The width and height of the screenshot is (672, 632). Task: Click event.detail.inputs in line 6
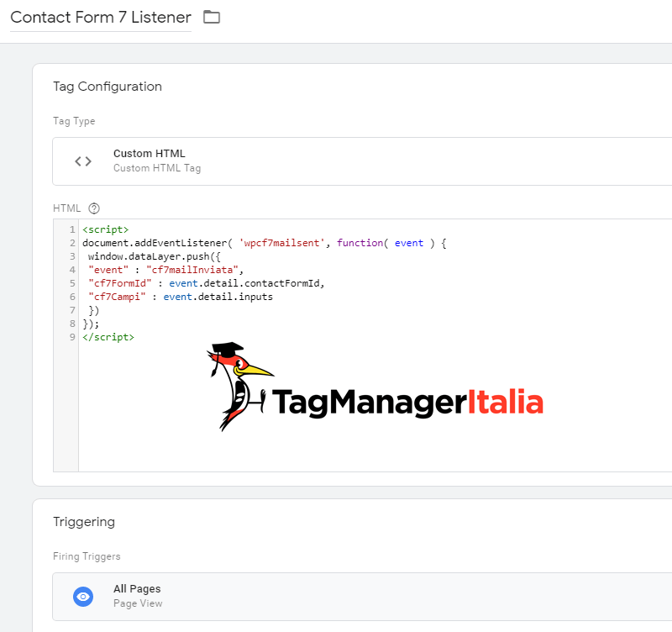coord(218,297)
